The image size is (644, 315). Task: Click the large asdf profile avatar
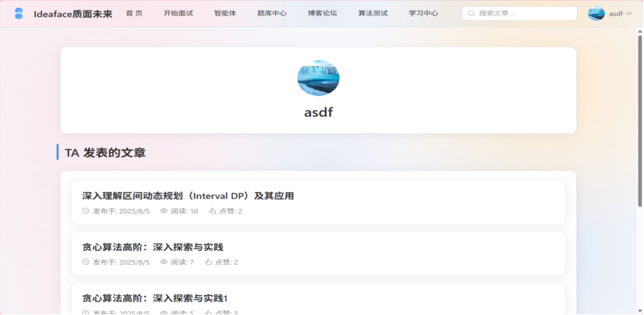(318, 78)
